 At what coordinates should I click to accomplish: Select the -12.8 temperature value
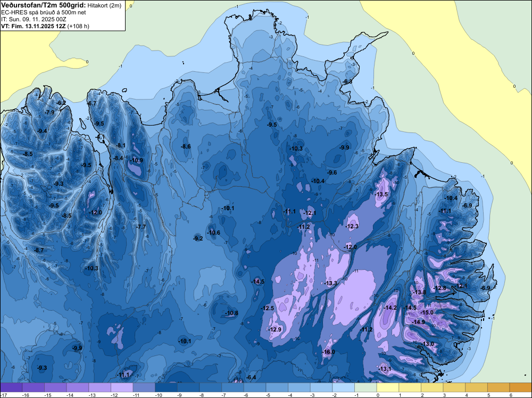click(440, 288)
